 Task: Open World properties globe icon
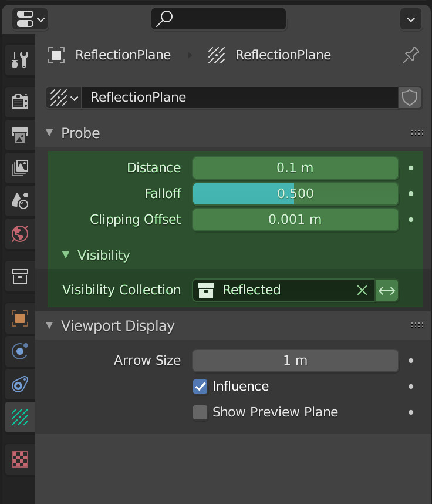(x=20, y=234)
